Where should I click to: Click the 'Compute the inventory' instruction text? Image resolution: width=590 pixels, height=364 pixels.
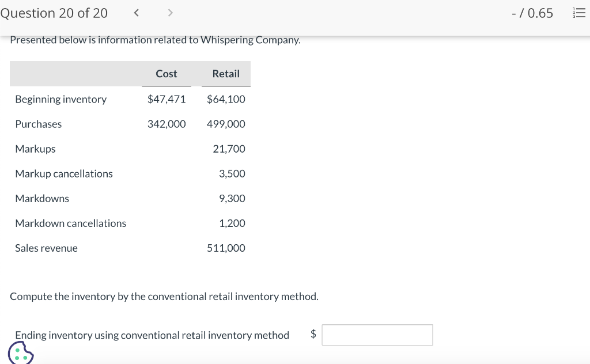[x=164, y=297]
